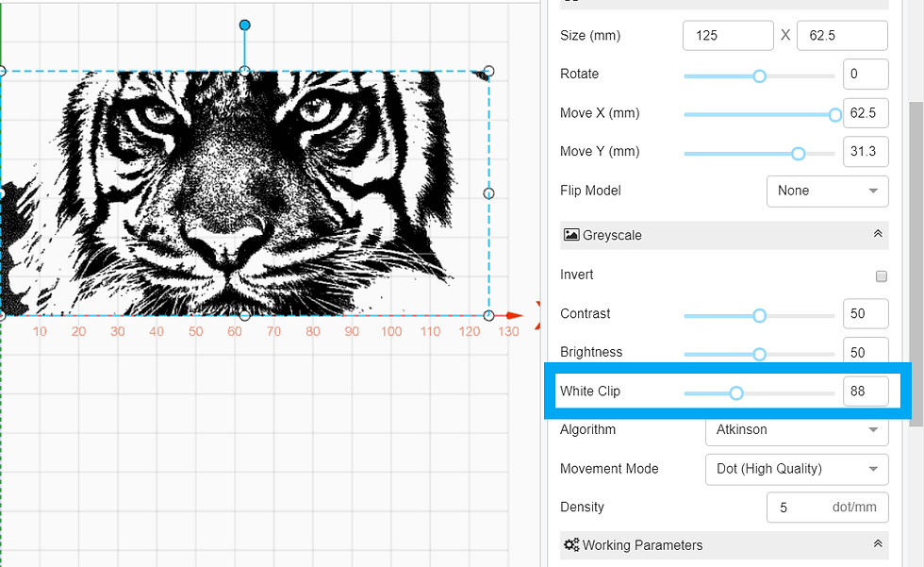Collapse the Working Parameters section chevron
This screenshot has height=567, width=924.
[x=878, y=544]
